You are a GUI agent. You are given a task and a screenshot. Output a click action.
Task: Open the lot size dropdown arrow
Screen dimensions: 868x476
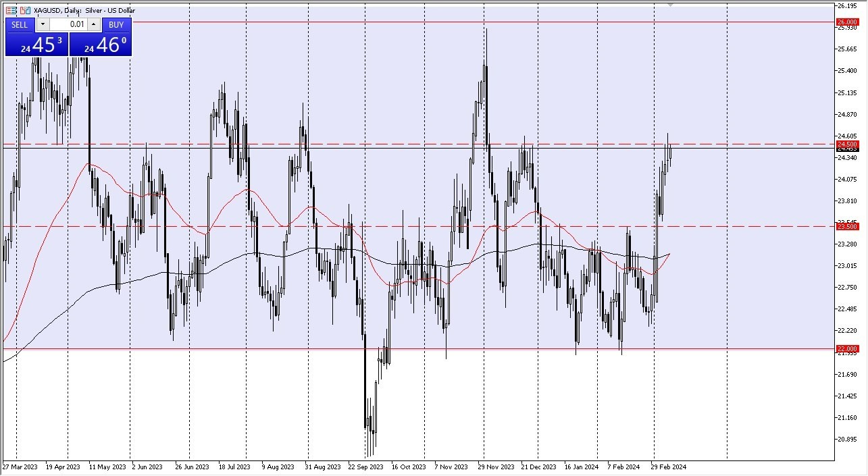43,24
